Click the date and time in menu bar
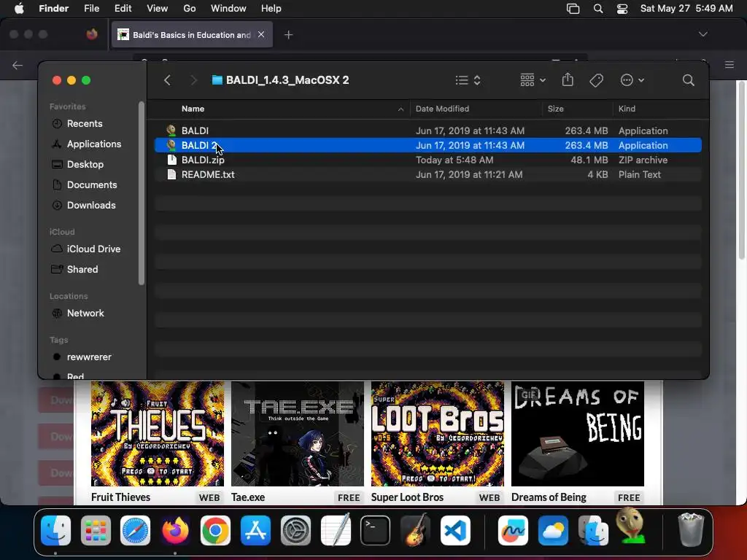This screenshot has height=560, width=747. point(686,9)
